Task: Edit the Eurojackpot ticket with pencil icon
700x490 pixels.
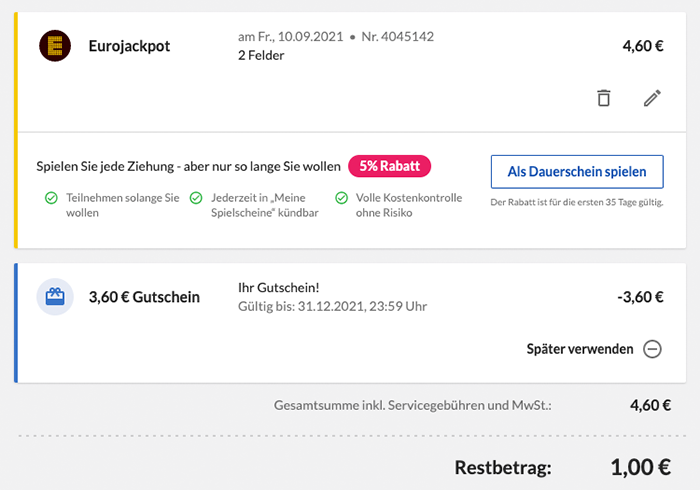Action: (x=652, y=98)
